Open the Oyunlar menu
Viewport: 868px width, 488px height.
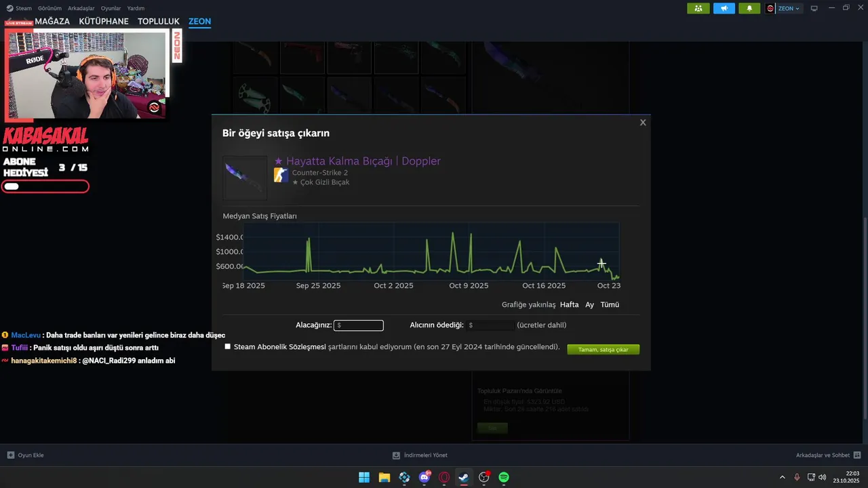[x=111, y=8]
